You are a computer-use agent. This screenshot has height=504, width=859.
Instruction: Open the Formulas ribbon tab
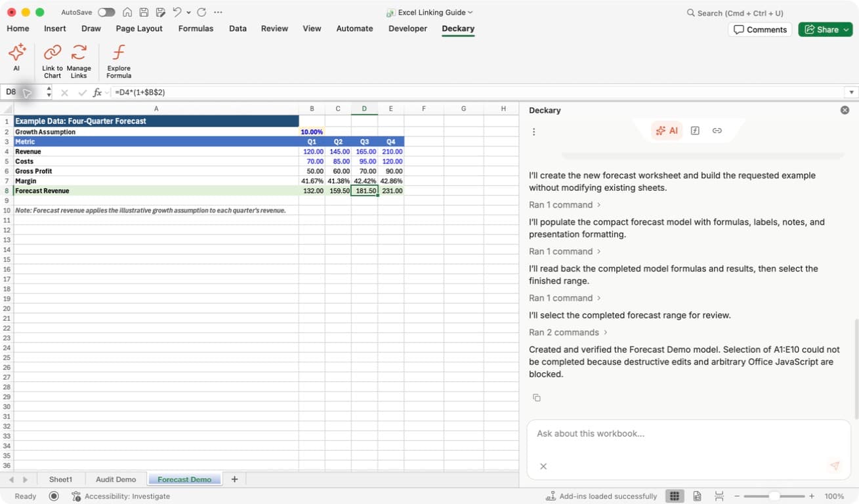[196, 28]
